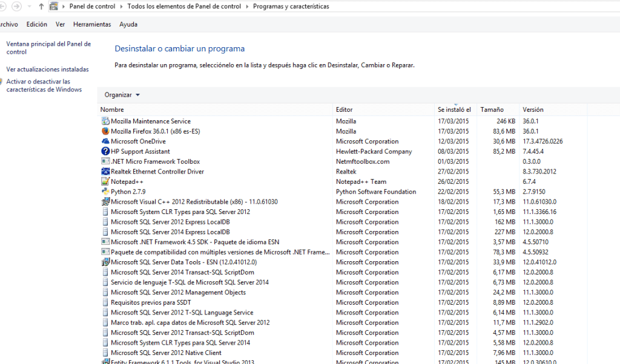Expand breadcrumb arrow before Panel de control
This screenshot has height=364, width=620.
point(63,6)
